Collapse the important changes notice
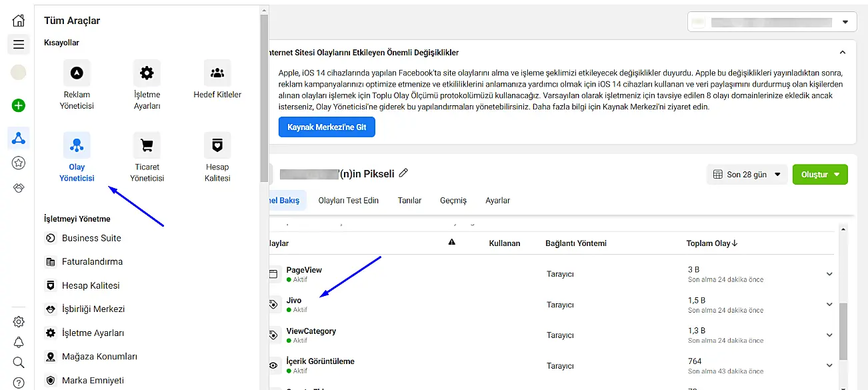 pos(843,52)
